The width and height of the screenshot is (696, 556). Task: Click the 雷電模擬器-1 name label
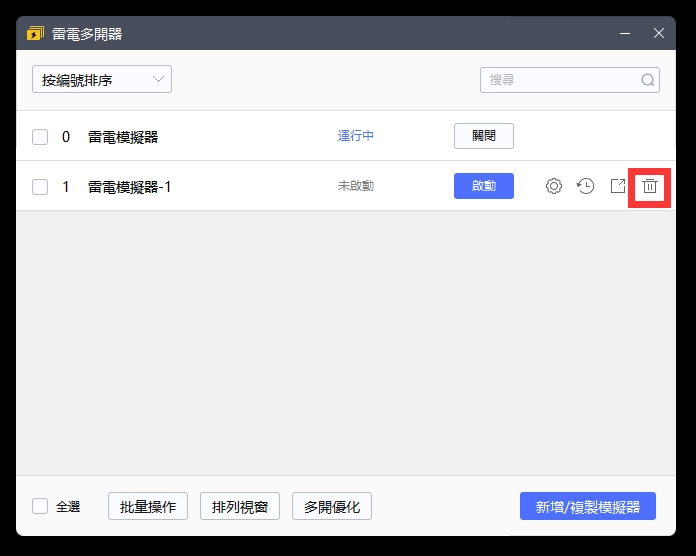click(x=129, y=187)
